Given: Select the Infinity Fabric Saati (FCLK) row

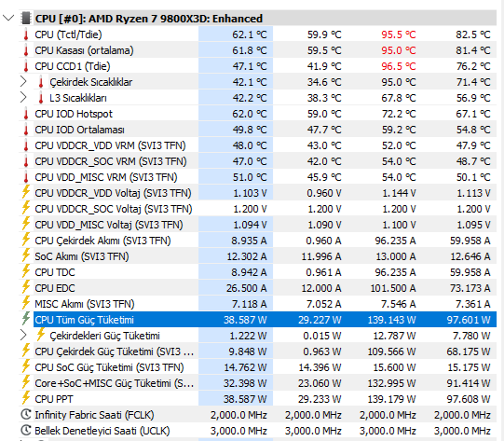Looking at the screenshot, I should [258, 415].
